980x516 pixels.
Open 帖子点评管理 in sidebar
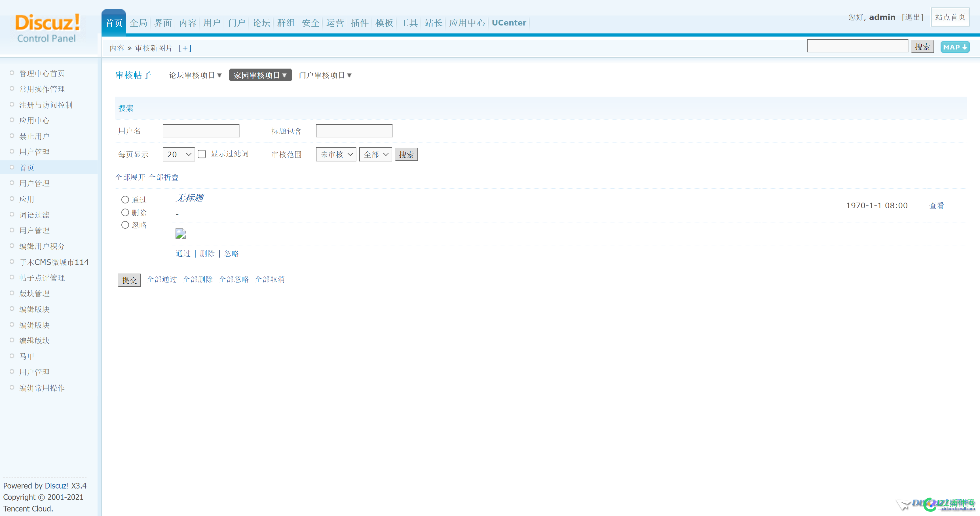pyautogui.click(x=42, y=278)
